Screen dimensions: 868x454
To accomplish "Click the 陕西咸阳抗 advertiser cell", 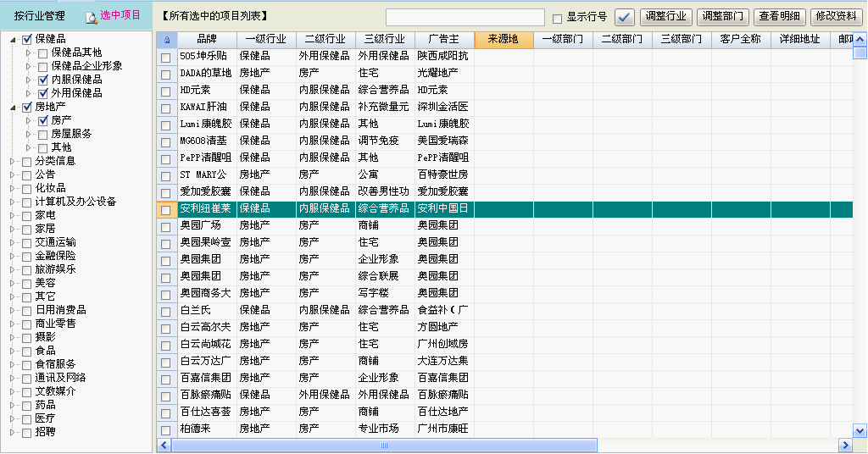I will click(444, 57).
